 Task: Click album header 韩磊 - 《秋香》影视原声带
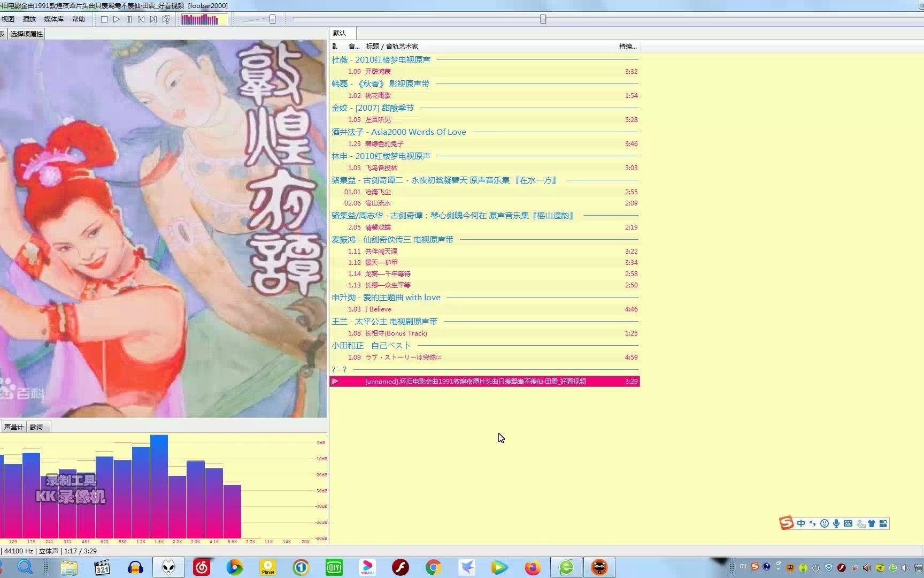(x=380, y=84)
